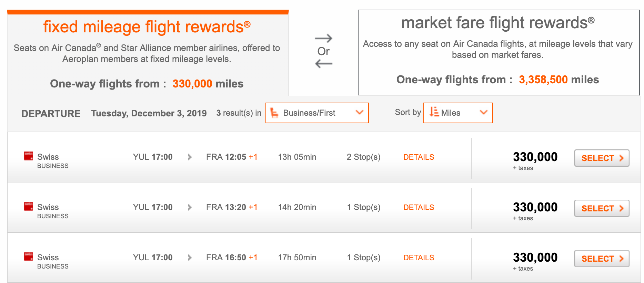Select the flight arriving FRA 13:20
Screen dimensions: 644x283
[602, 208]
